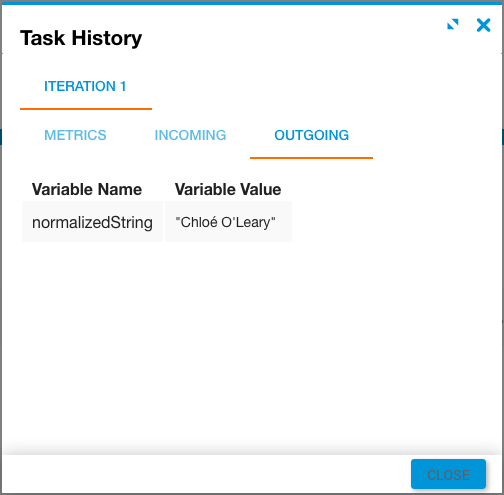Close the dialog with the X icon

(483, 25)
